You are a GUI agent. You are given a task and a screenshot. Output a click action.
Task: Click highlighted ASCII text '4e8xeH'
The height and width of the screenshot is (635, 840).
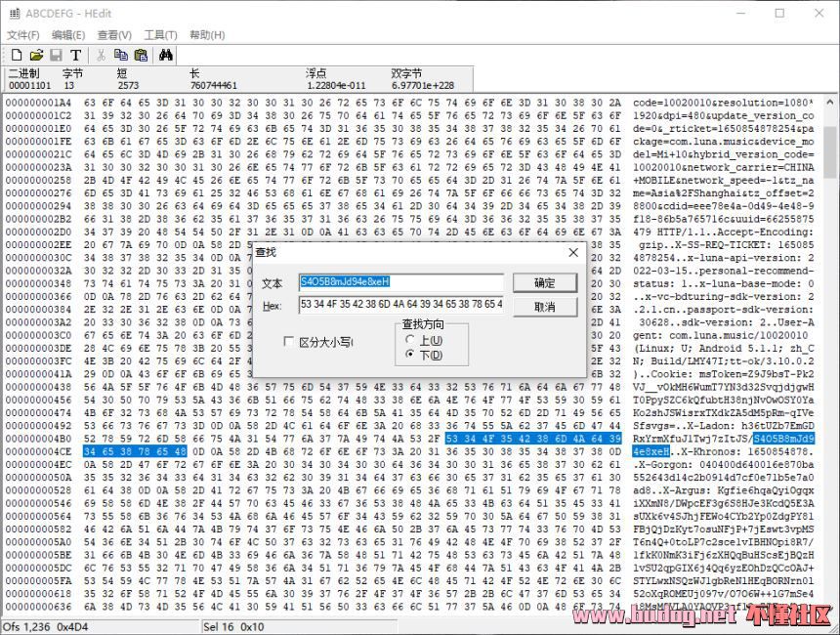[651, 451]
